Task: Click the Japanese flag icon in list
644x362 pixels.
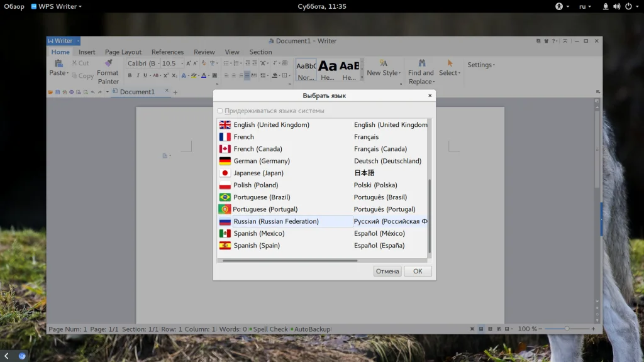Action: tap(225, 173)
